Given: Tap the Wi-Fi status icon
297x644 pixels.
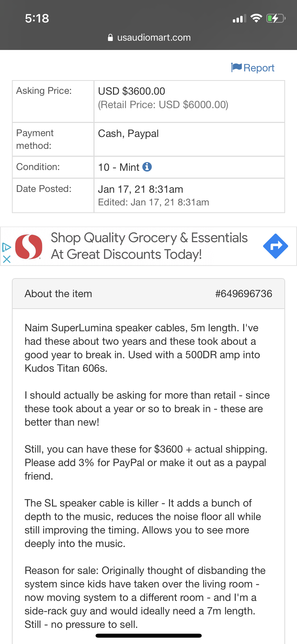Looking at the screenshot, I should pyautogui.click(x=256, y=18).
